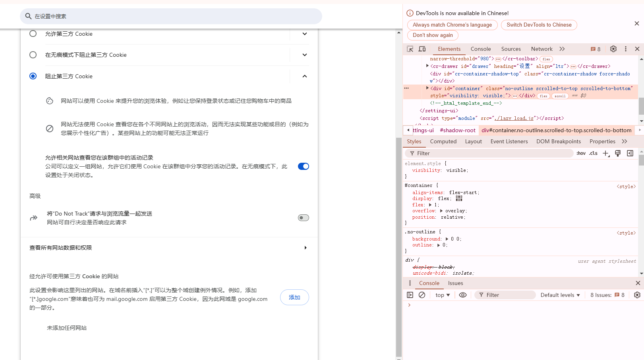Open Default levels dropdown
644x360 pixels.
click(x=560, y=295)
